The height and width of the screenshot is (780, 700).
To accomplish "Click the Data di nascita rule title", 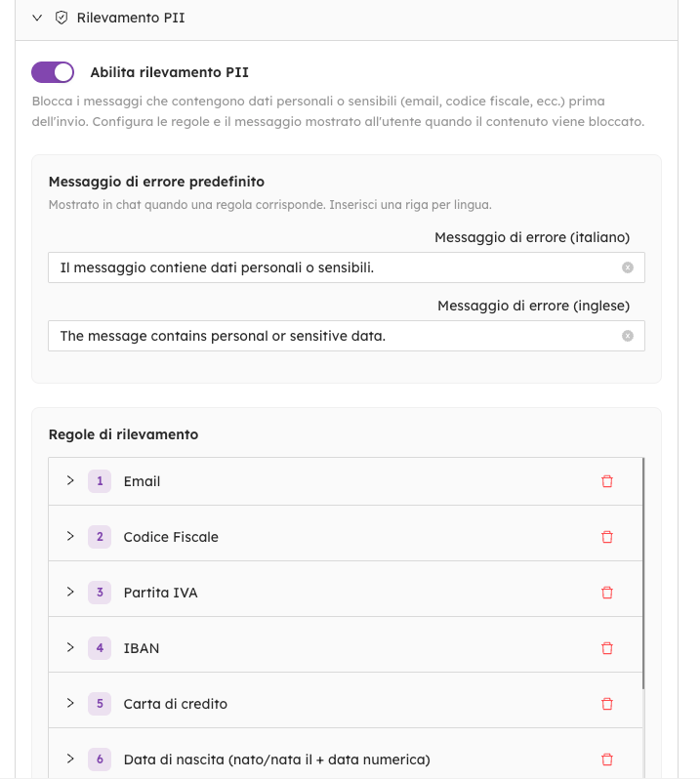I will 276,759.
